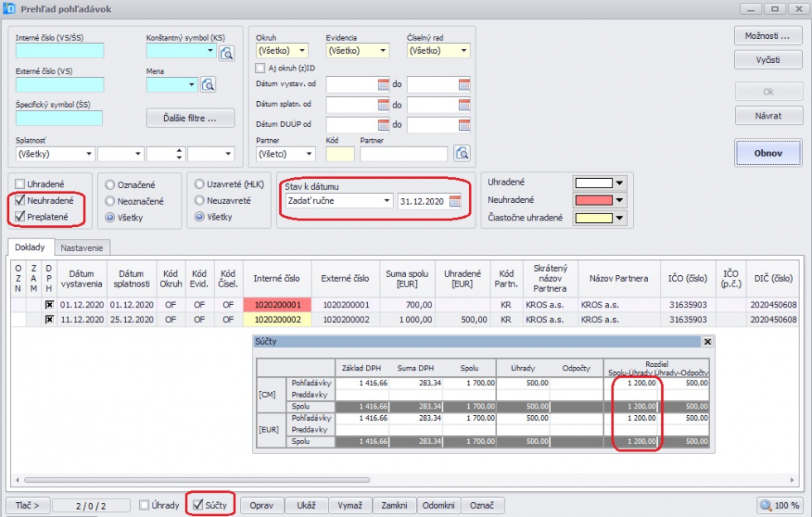The height and width of the screenshot is (517, 812).
Task: Open calendar next to Stav k dátumu 31.12.2020
Action: coord(455,201)
